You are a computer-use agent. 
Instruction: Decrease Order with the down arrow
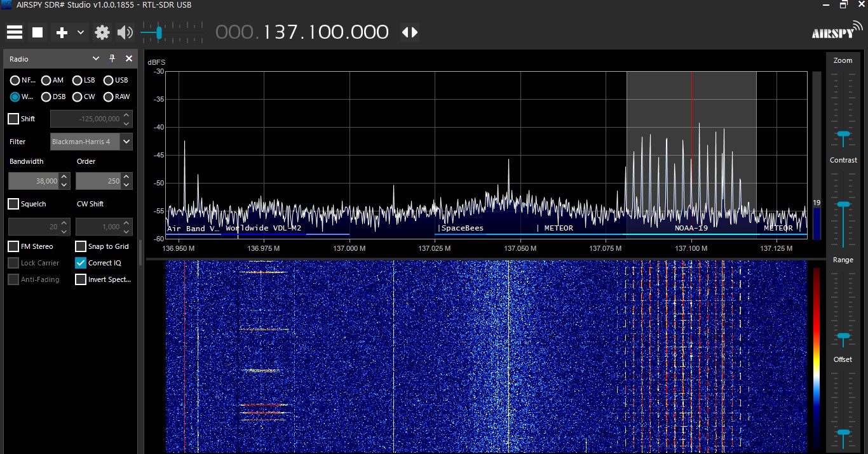click(x=127, y=185)
